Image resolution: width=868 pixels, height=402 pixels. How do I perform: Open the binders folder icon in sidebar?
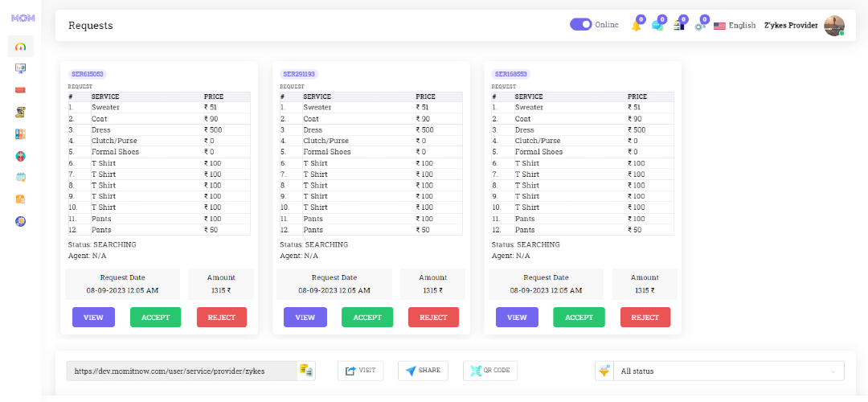20,134
